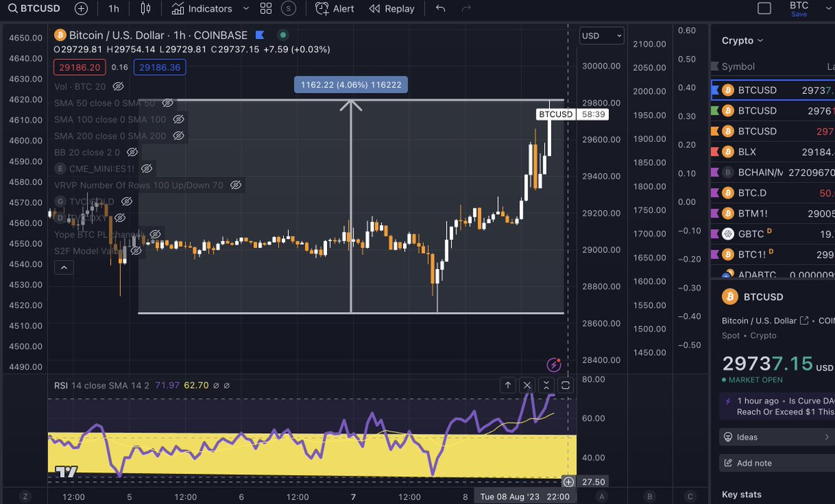835x504 pixels.
Task: Open the Ideas section
Action: [x=777, y=437]
